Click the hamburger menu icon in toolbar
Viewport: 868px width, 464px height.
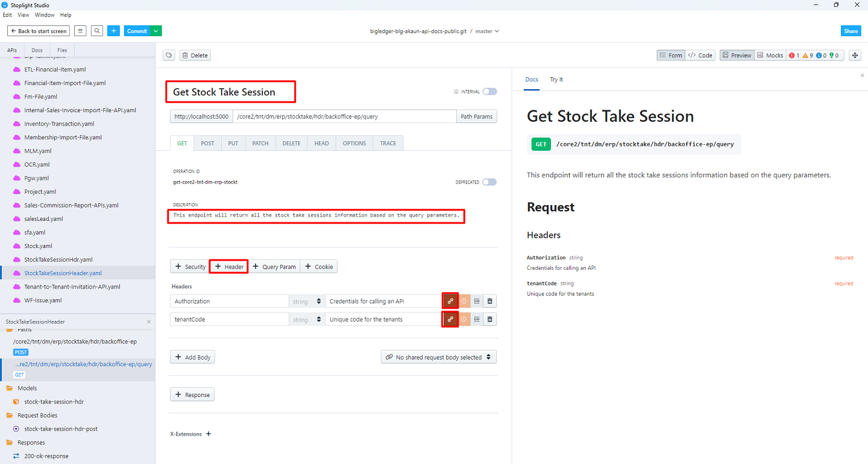[80, 31]
